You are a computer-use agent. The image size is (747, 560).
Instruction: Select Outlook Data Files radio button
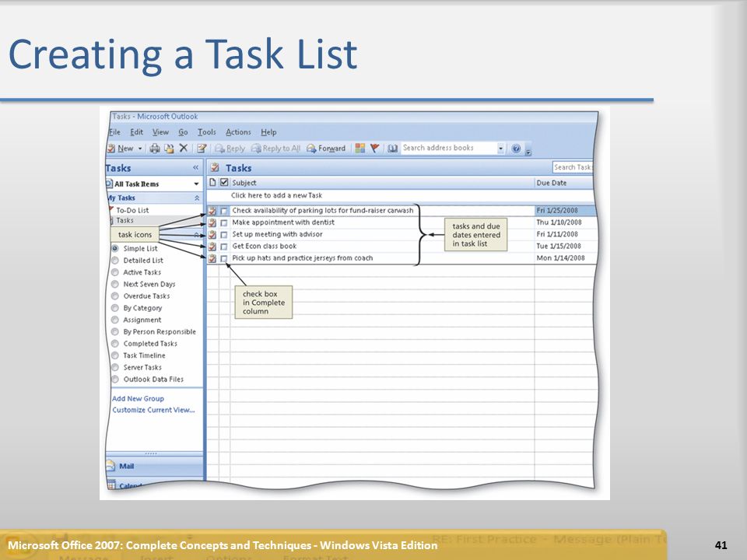[x=115, y=380]
